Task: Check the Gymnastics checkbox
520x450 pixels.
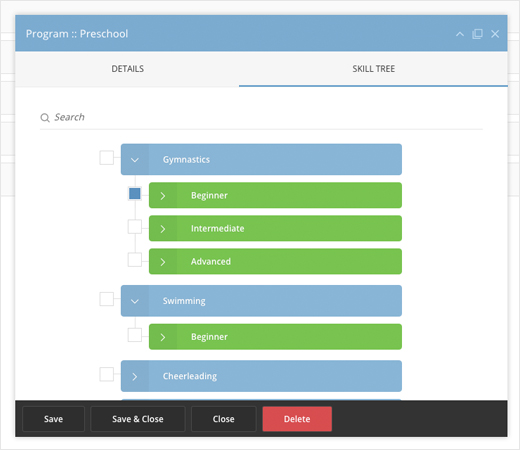Action: coord(107,158)
